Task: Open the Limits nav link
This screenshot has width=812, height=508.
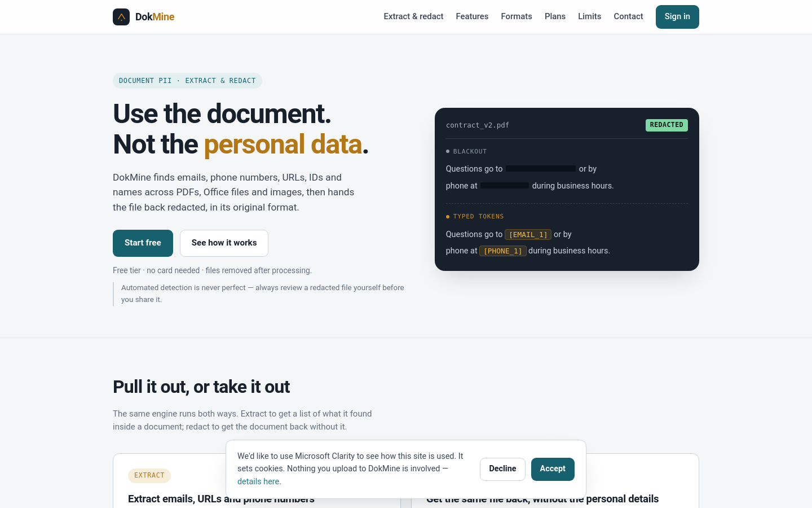Action: click(589, 16)
